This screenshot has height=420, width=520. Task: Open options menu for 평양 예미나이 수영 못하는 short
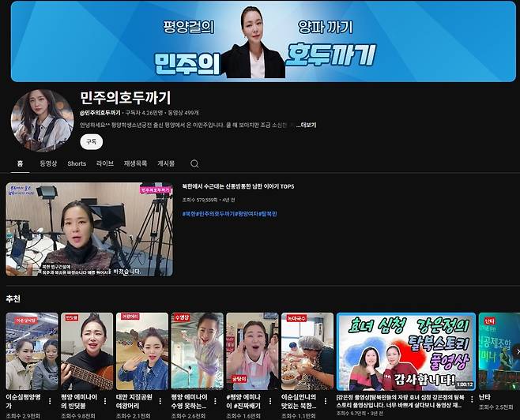(x=215, y=401)
